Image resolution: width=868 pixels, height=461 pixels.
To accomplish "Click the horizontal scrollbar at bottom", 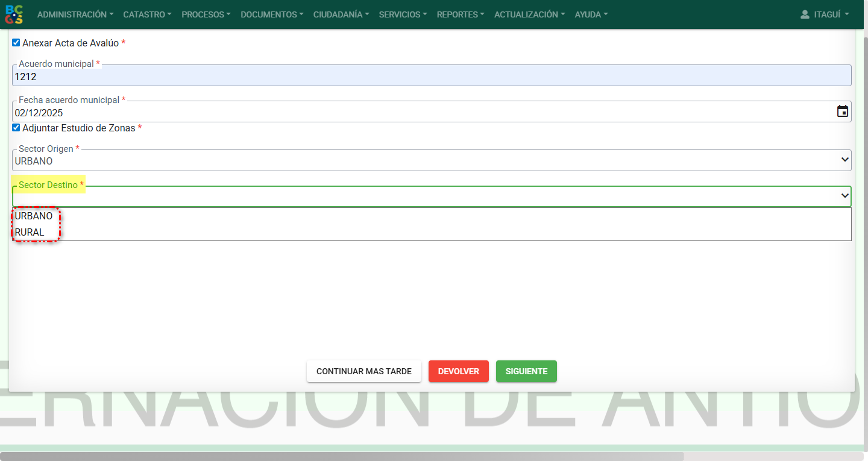I will click(342, 456).
